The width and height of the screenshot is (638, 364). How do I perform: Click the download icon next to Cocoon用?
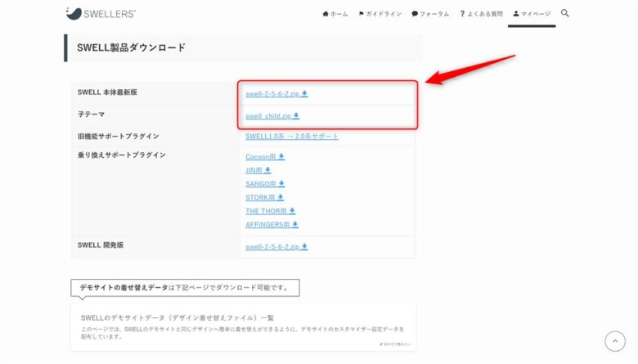coord(281,156)
